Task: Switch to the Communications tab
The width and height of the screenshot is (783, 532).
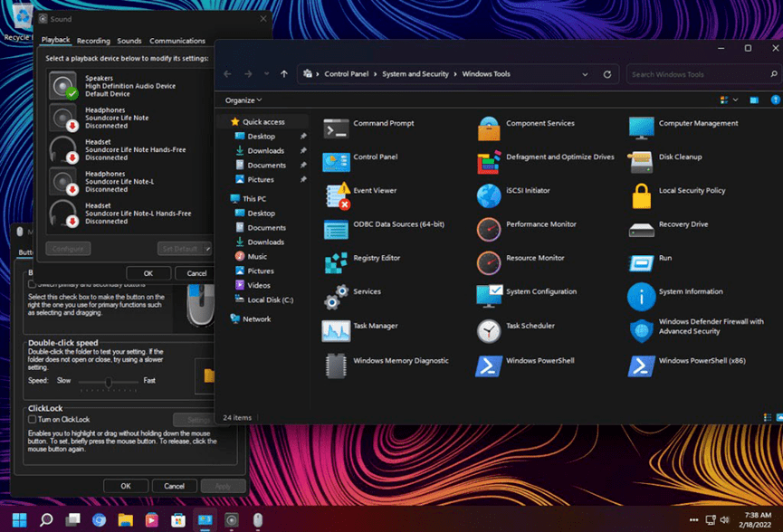Action: [177, 41]
